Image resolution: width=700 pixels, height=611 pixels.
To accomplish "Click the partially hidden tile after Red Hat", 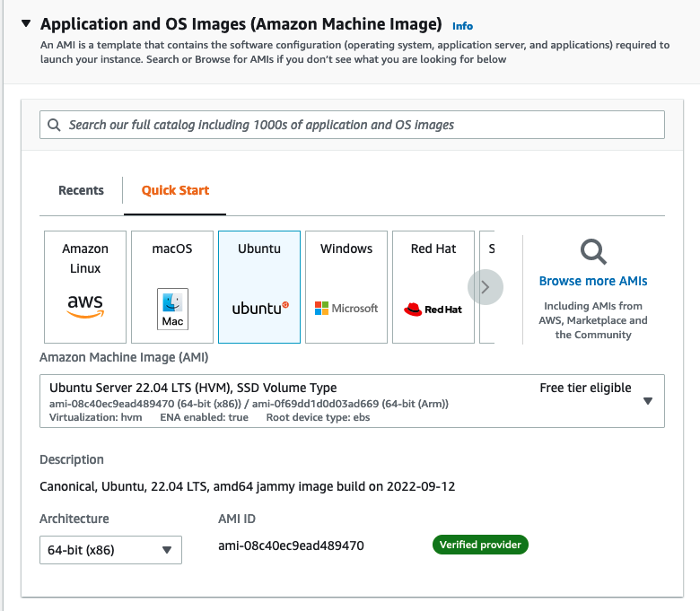I will point(490,249).
